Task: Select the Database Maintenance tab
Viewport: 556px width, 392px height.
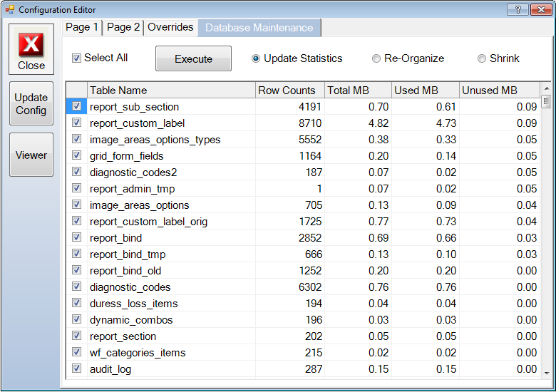Action: tap(259, 28)
